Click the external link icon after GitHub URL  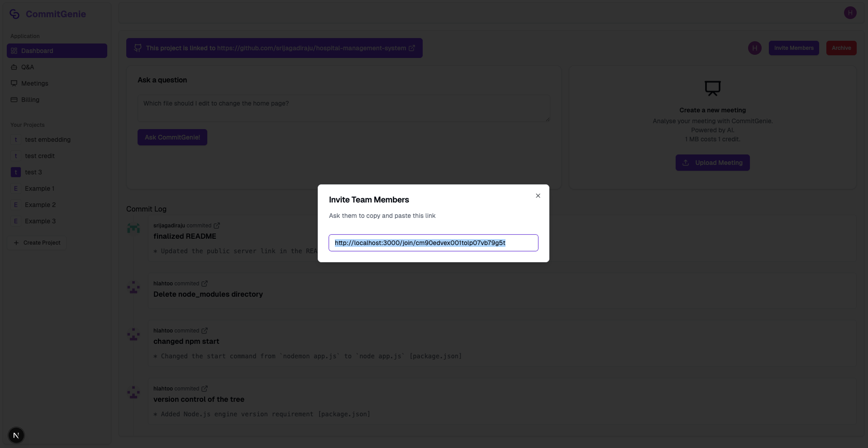click(x=412, y=48)
